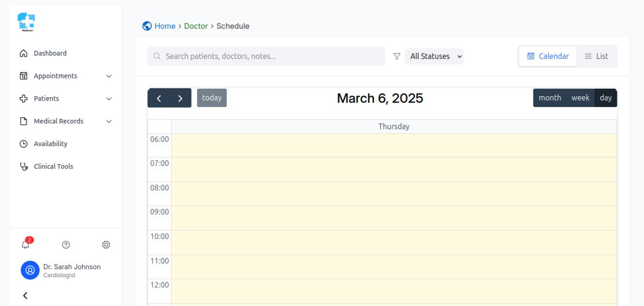The width and height of the screenshot is (644, 306).
Task: Click the help question mark icon
Action: (x=66, y=245)
